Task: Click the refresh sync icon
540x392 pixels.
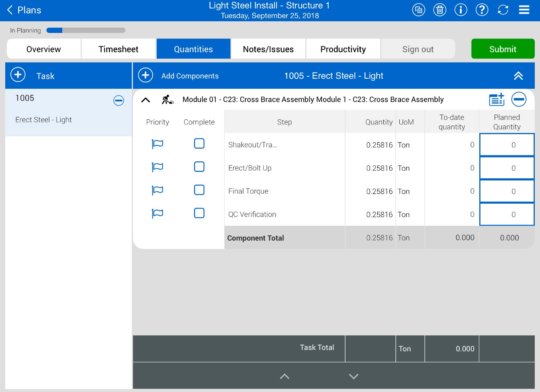Action: [x=503, y=10]
